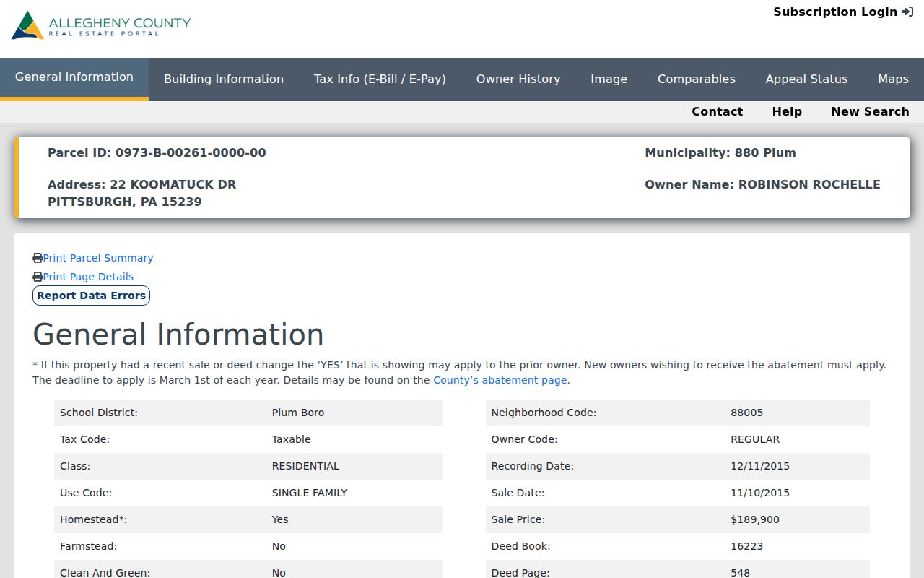Click the printer icon beside Print Page Details
924x578 pixels.
pyautogui.click(x=38, y=277)
